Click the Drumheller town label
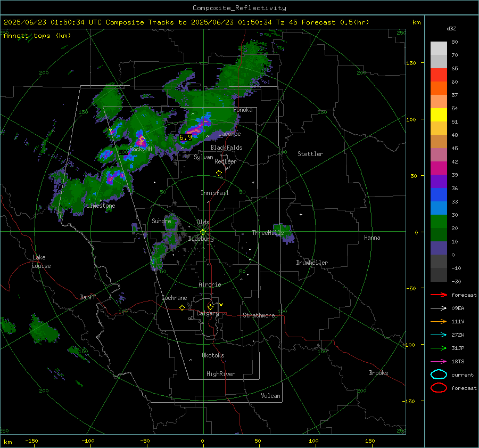 coord(312,263)
